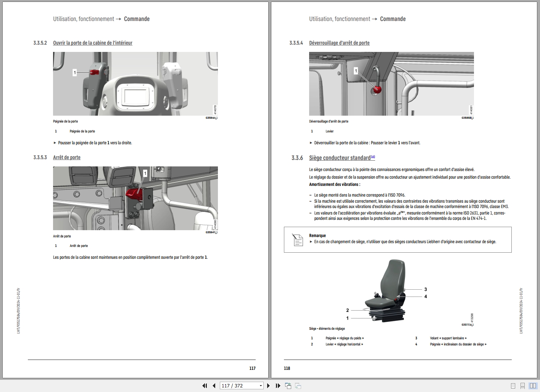
Task: Enable continuous scrolling page view
Action: click(x=523, y=386)
